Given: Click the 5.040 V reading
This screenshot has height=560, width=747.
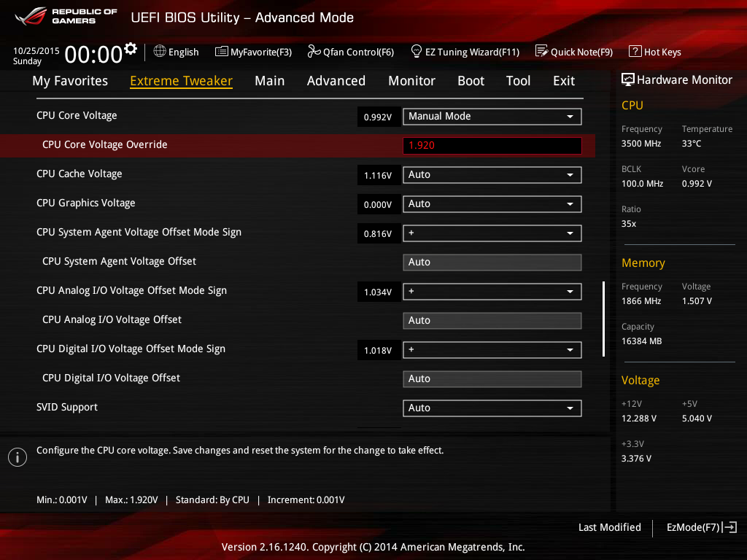Looking at the screenshot, I should (x=697, y=418).
